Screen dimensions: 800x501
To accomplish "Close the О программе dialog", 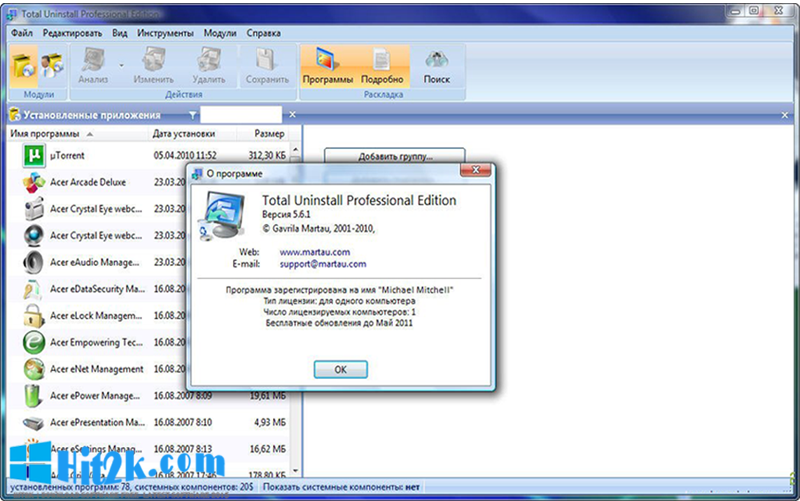I will tap(476, 170).
